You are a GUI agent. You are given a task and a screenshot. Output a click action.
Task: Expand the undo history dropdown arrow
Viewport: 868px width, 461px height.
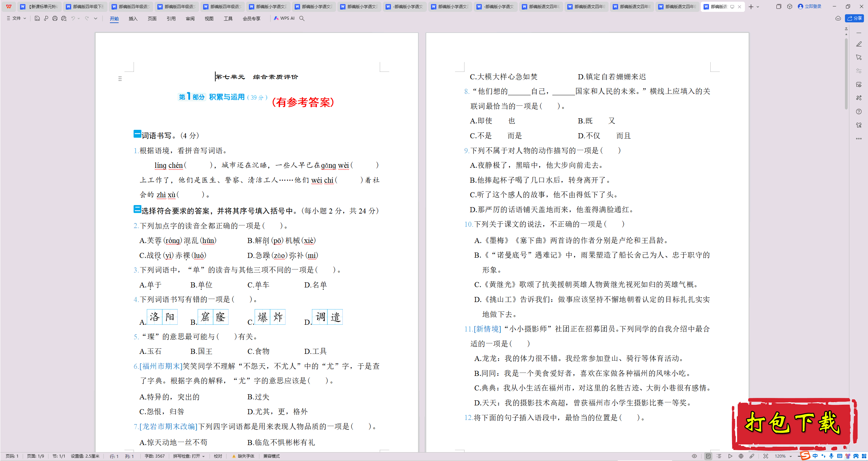[x=79, y=18]
